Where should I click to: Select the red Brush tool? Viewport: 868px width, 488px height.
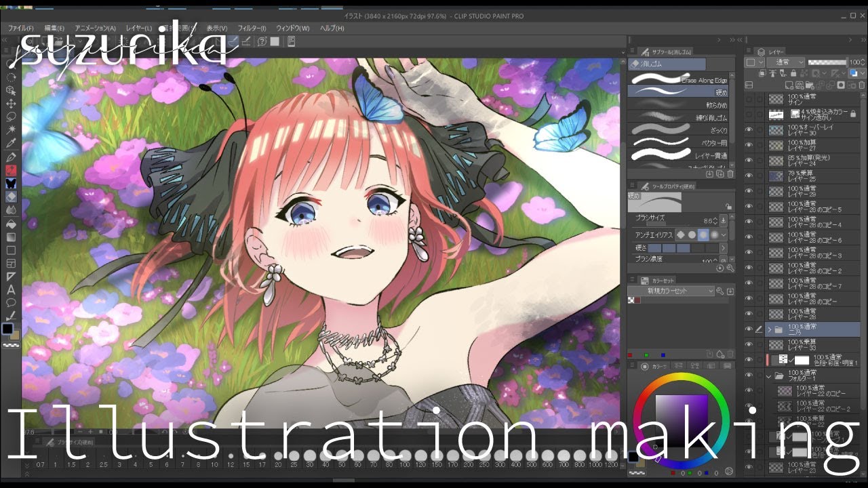tap(11, 169)
